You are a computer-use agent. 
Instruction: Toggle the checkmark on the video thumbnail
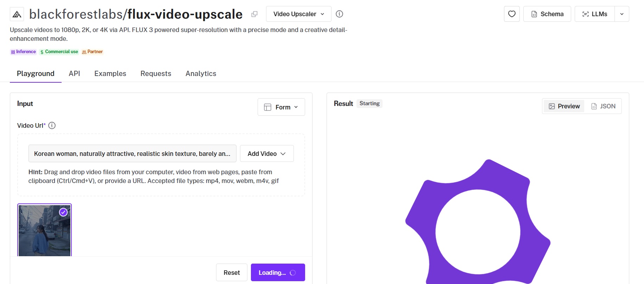click(63, 212)
